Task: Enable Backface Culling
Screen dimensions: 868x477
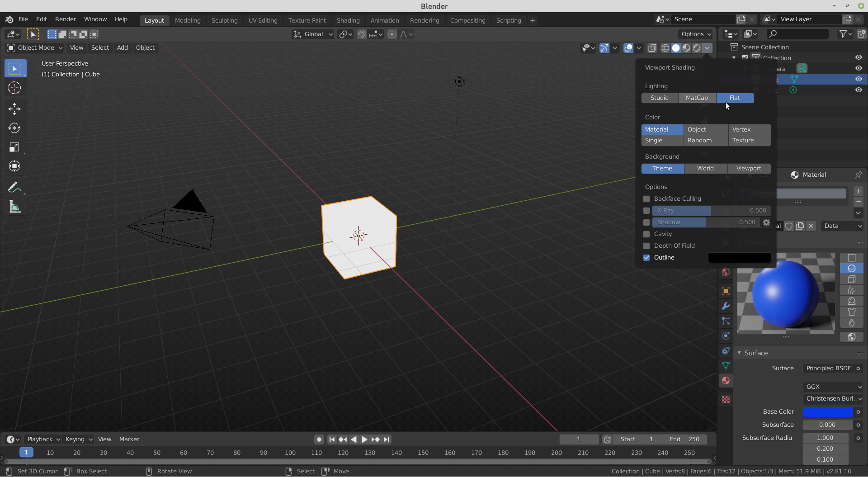Action: 647,199
